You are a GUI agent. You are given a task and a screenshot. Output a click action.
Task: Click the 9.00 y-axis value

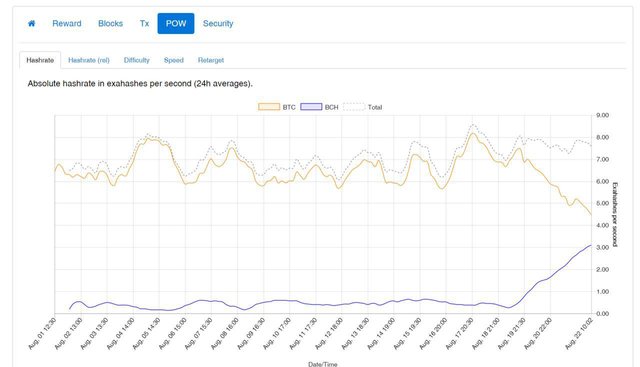coord(602,115)
